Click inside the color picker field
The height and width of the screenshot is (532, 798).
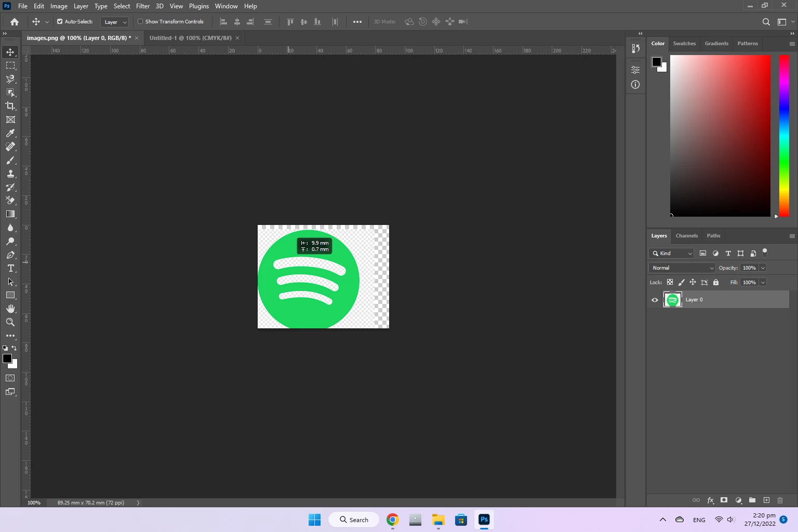click(x=720, y=136)
